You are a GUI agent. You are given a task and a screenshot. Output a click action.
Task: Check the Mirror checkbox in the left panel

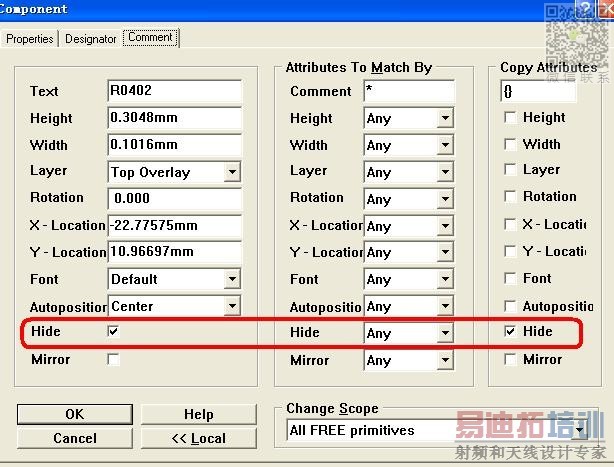[x=113, y=359]
